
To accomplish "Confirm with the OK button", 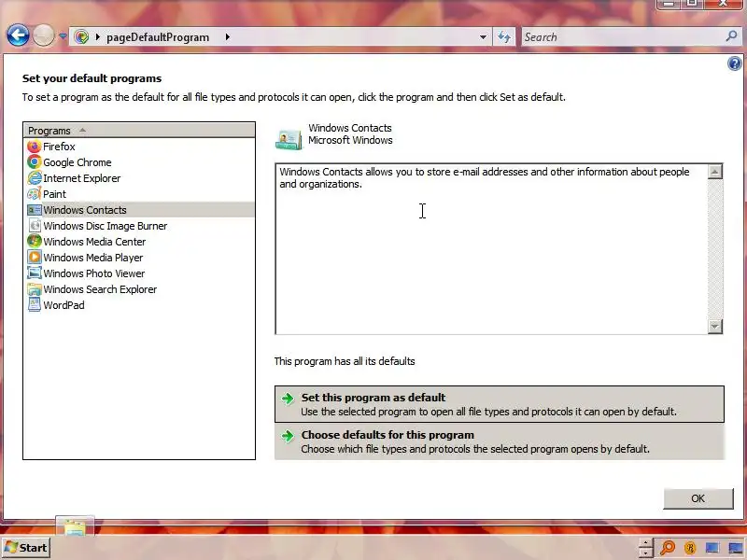I will click(x=698, y=498).
